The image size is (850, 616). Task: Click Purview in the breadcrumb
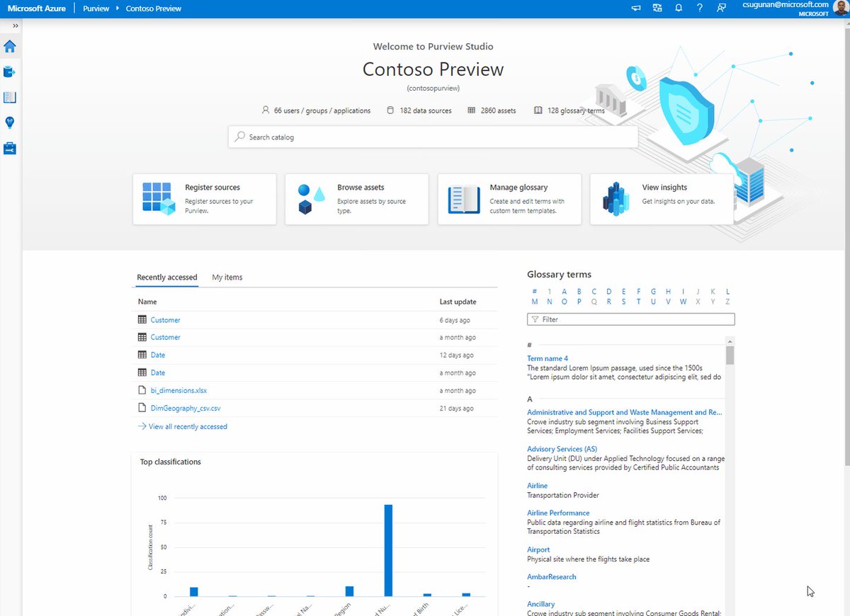[x=95, y=8]
